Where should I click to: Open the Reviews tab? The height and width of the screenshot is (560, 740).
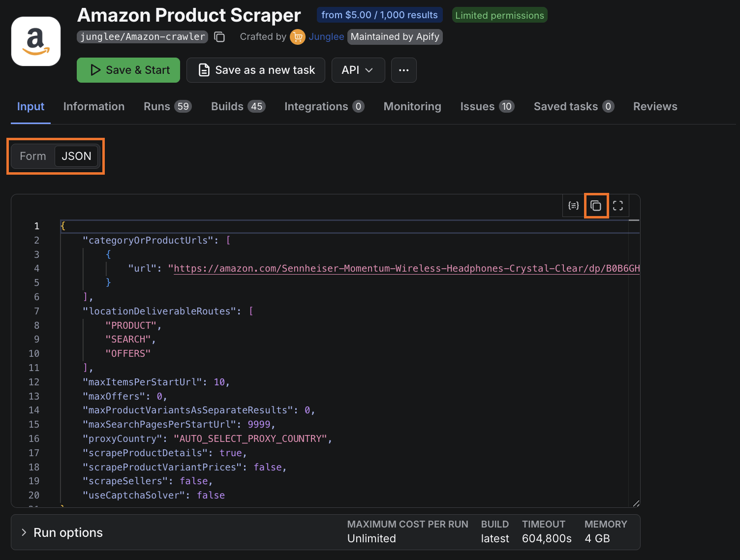tap(655, 107)
